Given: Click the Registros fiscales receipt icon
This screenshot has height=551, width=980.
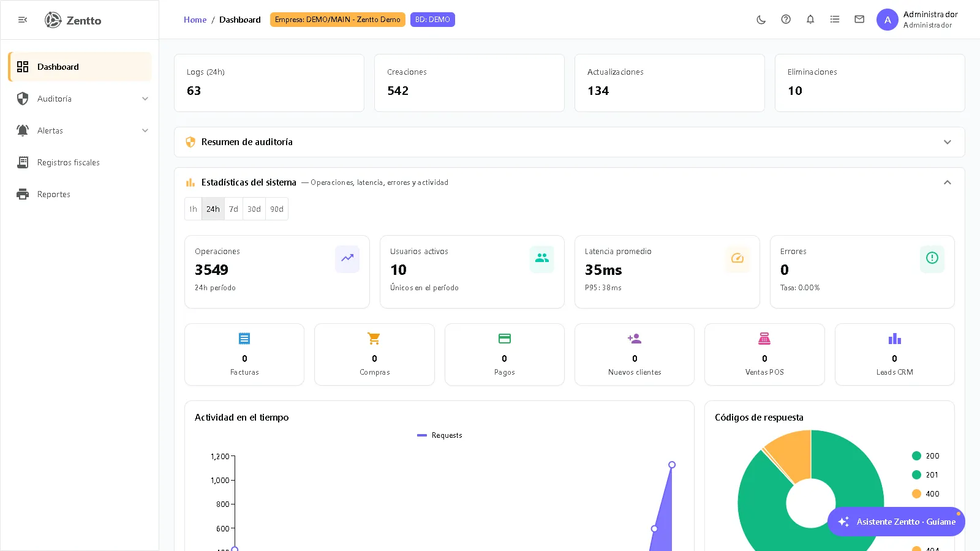Looking at the screenshot, I should coord(23,162).
